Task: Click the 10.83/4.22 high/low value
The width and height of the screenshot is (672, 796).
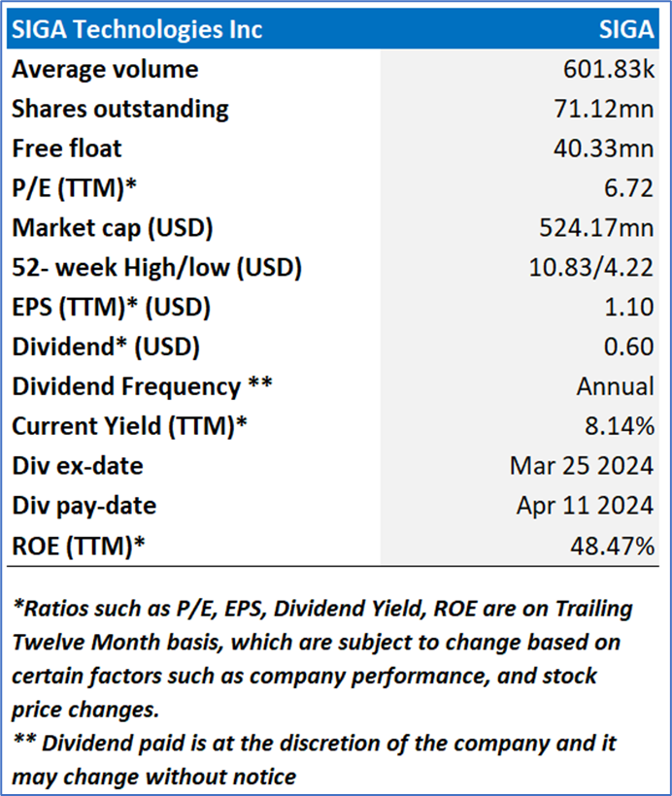Action: pos(596,267)
